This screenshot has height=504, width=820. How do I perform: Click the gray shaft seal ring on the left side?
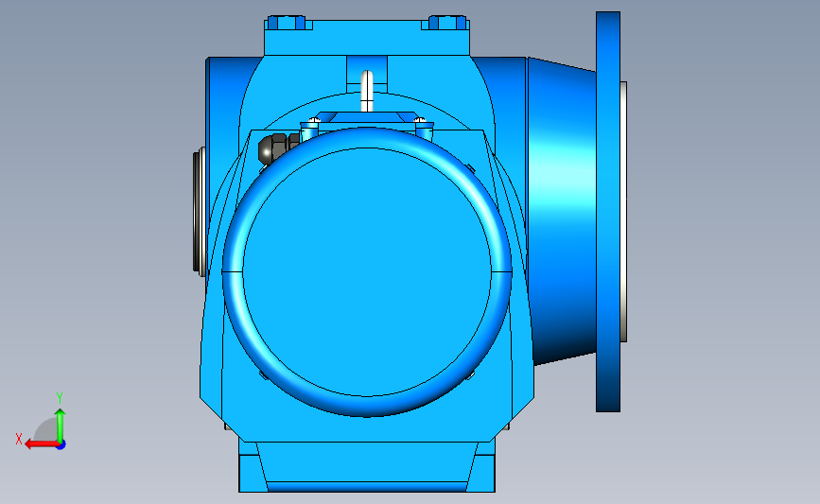[199, 212]
